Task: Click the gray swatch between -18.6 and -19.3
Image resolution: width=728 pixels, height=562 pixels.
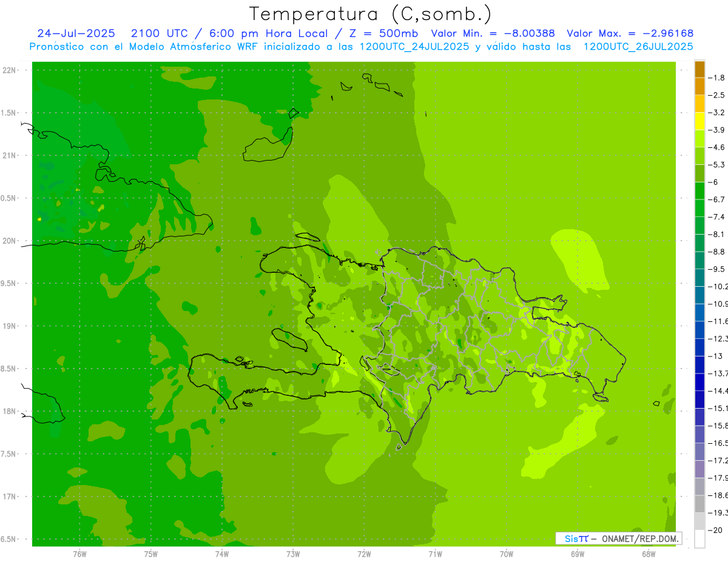Action: (x=699, y=504)
